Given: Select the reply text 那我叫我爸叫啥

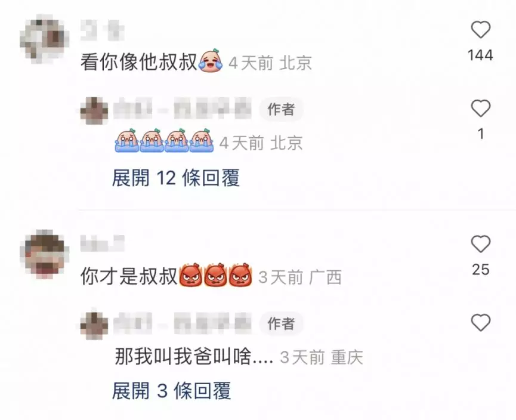Looking at the screenshot, I should [183, 357].
